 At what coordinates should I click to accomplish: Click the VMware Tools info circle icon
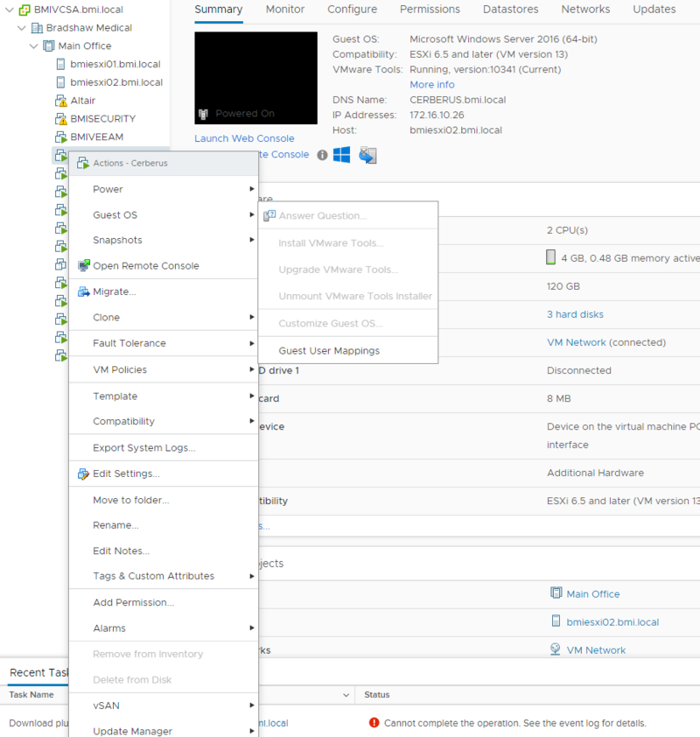(x=322, y=155)
